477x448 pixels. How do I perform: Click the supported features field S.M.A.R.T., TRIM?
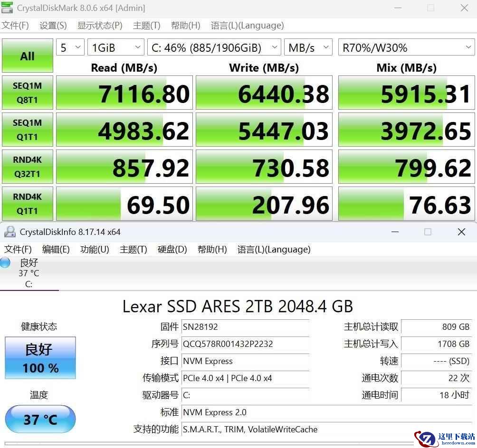click(326, 429)
